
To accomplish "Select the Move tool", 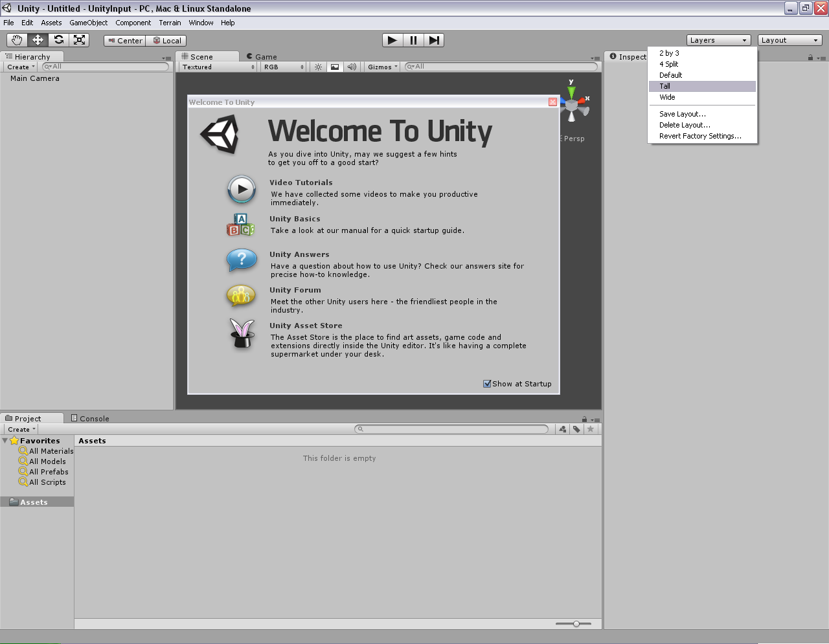I will click(38, 39).
